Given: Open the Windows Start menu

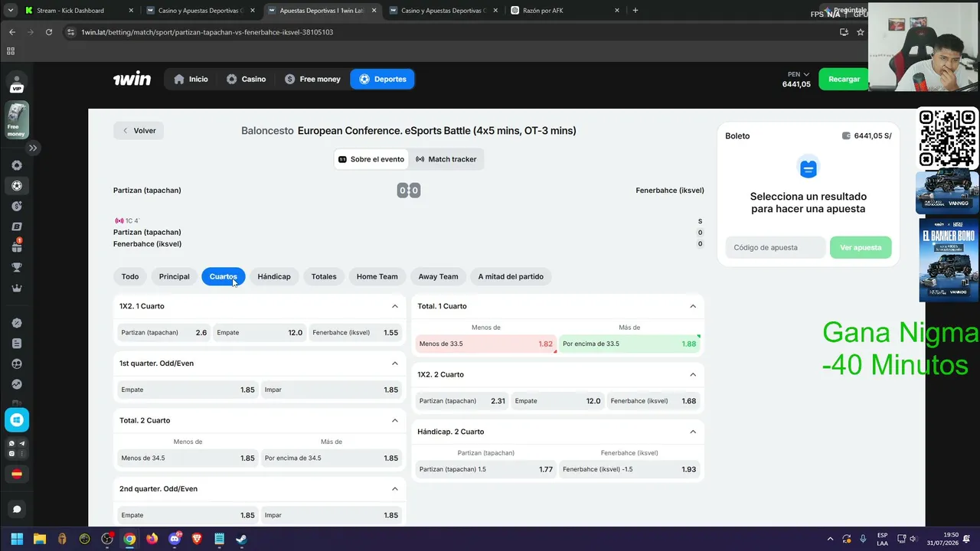Looking at the screenshot, I should [x=17, y=539].
